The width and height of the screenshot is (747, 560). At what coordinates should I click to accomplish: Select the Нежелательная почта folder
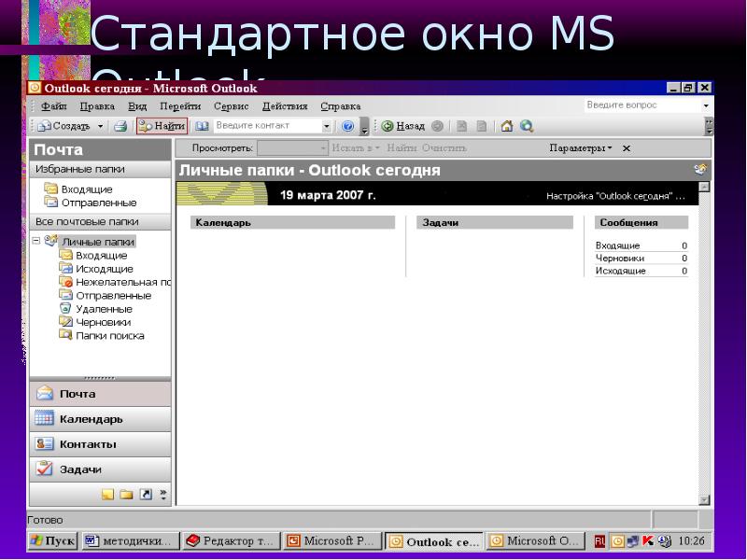click(115, 283)
